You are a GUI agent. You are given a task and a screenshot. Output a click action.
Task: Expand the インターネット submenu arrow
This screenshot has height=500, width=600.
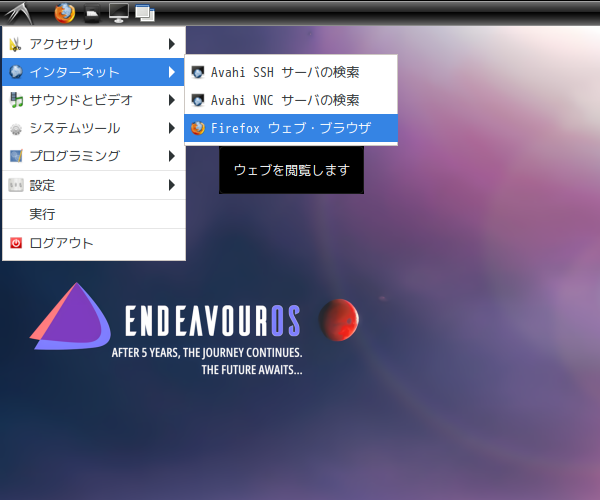tap(172, 72)
